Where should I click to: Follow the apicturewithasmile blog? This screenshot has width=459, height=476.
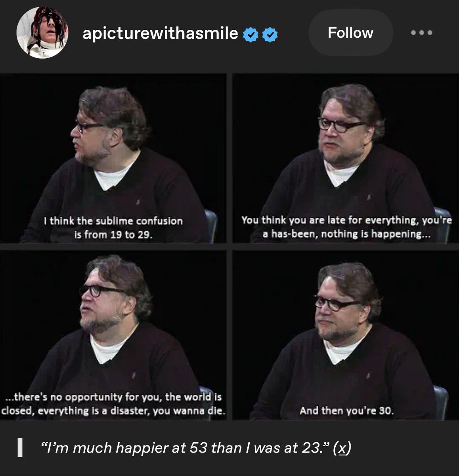pos(350,33)
